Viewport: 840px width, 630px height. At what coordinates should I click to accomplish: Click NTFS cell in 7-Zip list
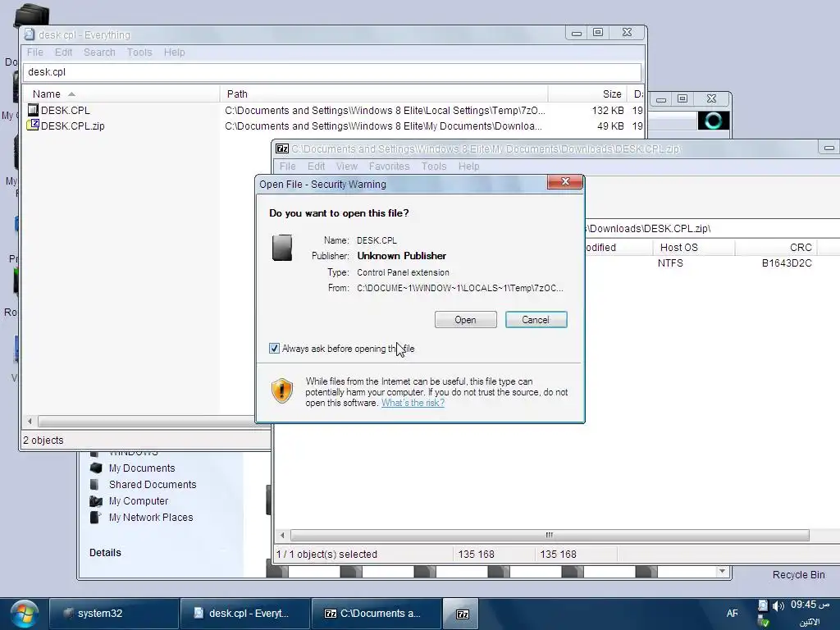[670, 263]
